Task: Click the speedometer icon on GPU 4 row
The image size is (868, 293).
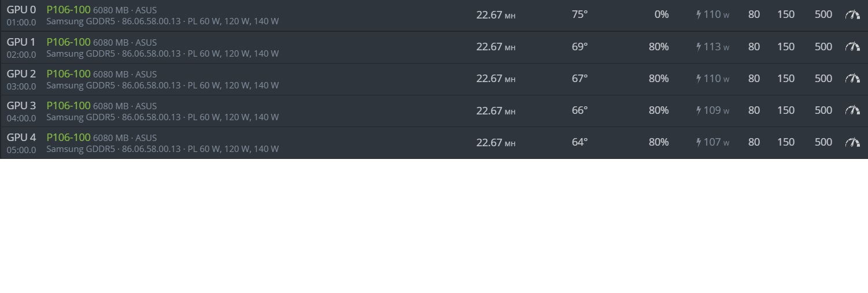Action: click(852, 142)
